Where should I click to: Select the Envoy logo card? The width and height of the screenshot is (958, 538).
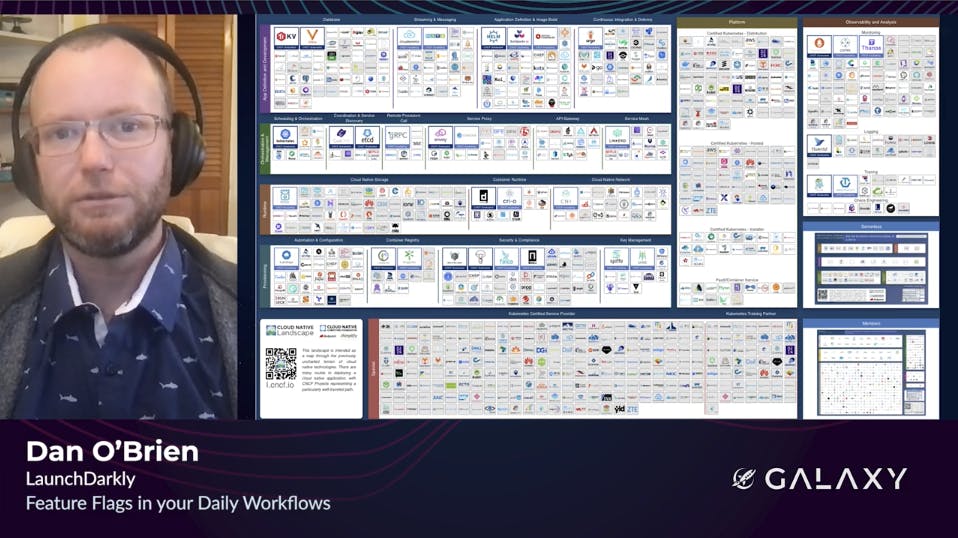tap(440, 137)
